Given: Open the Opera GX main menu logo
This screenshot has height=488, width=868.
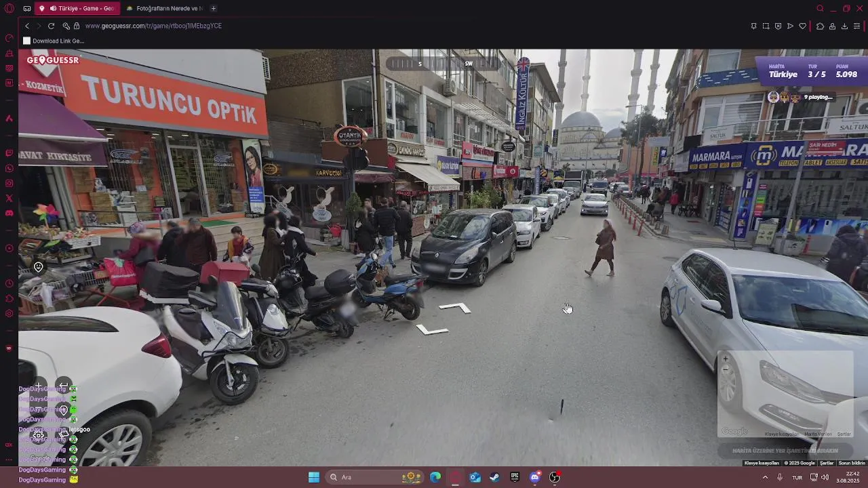Looking at the screenshot, I should coord(9,8).
